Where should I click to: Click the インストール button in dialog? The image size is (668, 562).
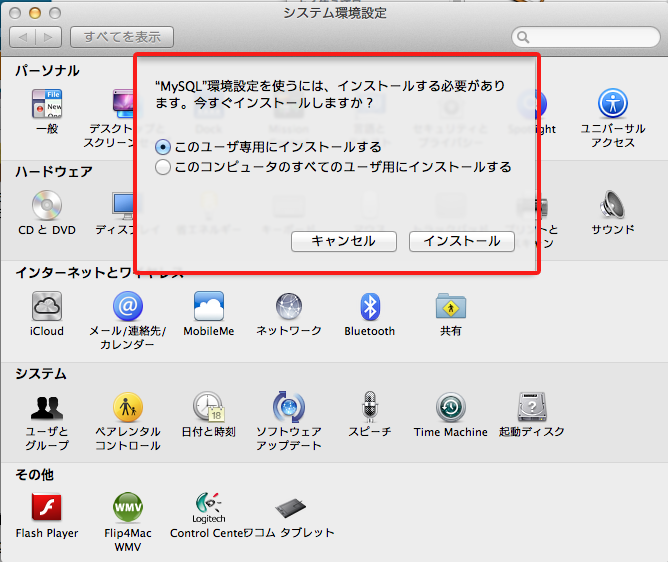tap(462, 241)
